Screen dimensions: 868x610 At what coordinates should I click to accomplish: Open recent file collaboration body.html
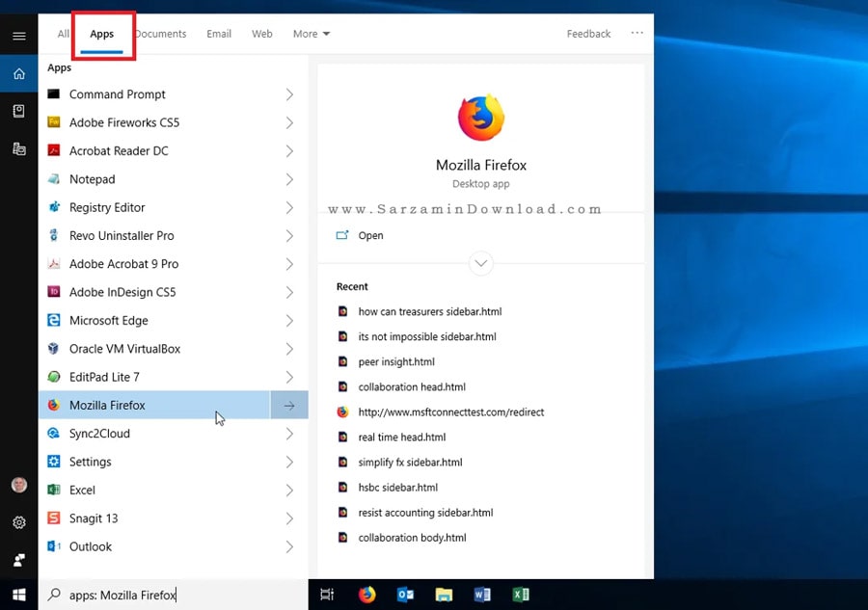[413, 538]
